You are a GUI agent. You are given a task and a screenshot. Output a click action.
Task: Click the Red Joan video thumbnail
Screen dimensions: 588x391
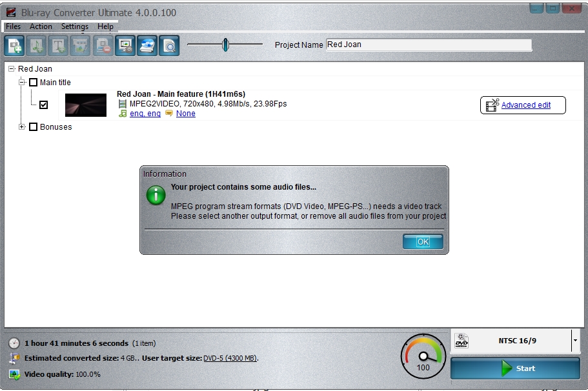tap(86, 105)
